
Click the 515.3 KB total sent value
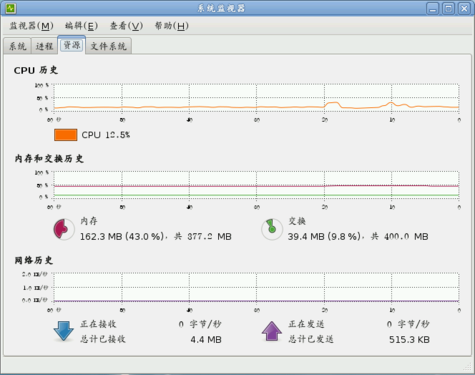(x=409, y=339)
